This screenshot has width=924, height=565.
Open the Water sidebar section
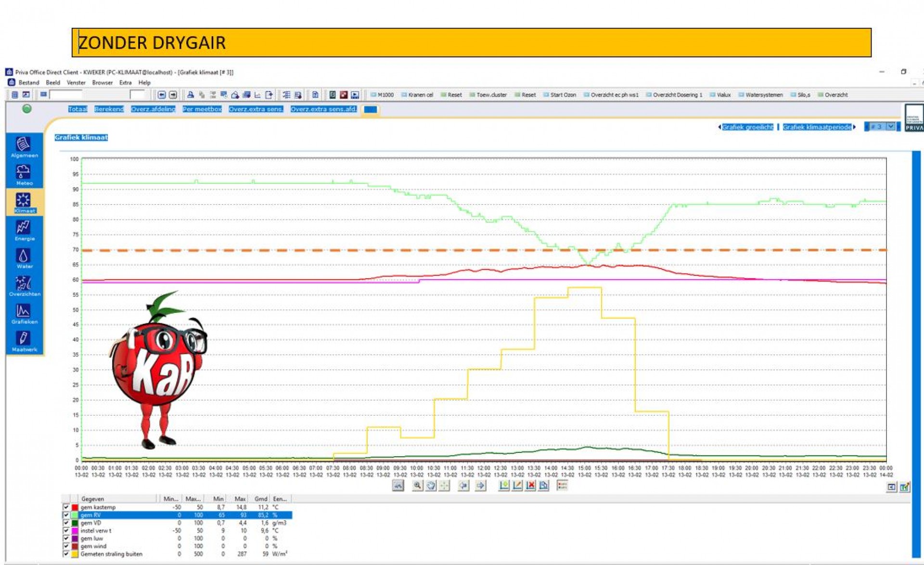tap(24, 258)
